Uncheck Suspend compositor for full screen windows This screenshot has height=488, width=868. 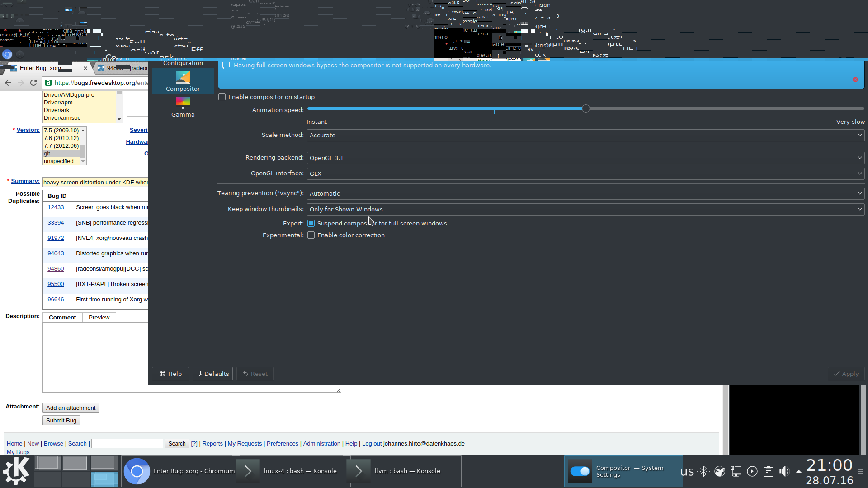click(x=311, y=223)
